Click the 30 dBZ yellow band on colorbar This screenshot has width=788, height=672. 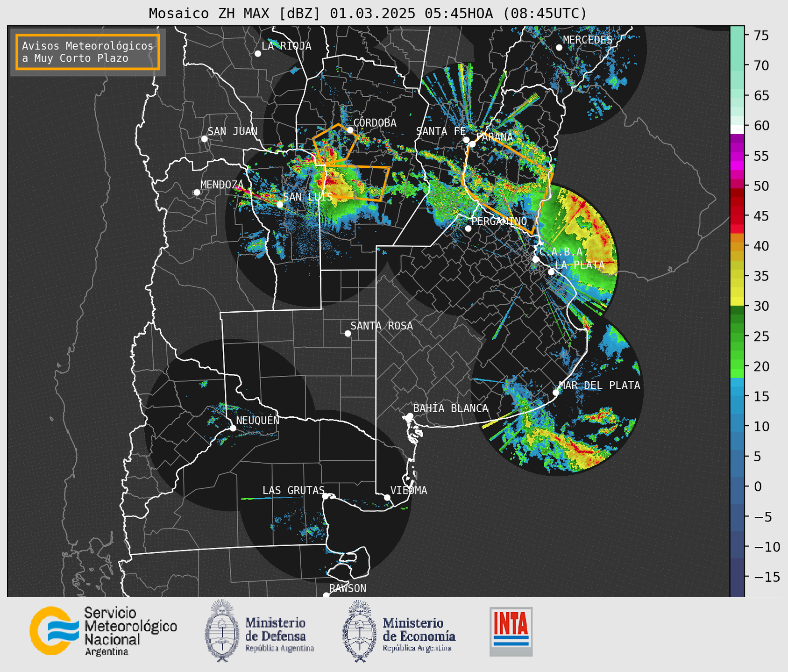click(737, 302)
